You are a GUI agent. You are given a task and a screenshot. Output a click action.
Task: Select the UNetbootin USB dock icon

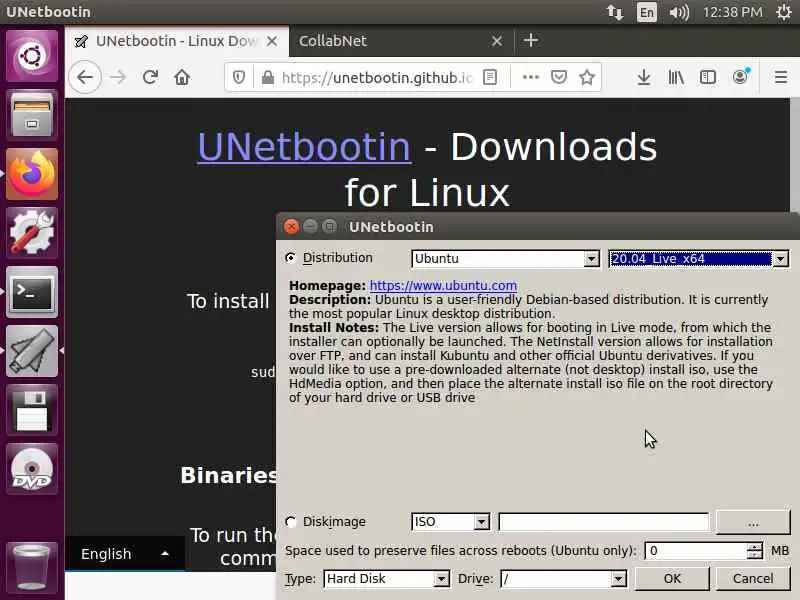point(32,351)
